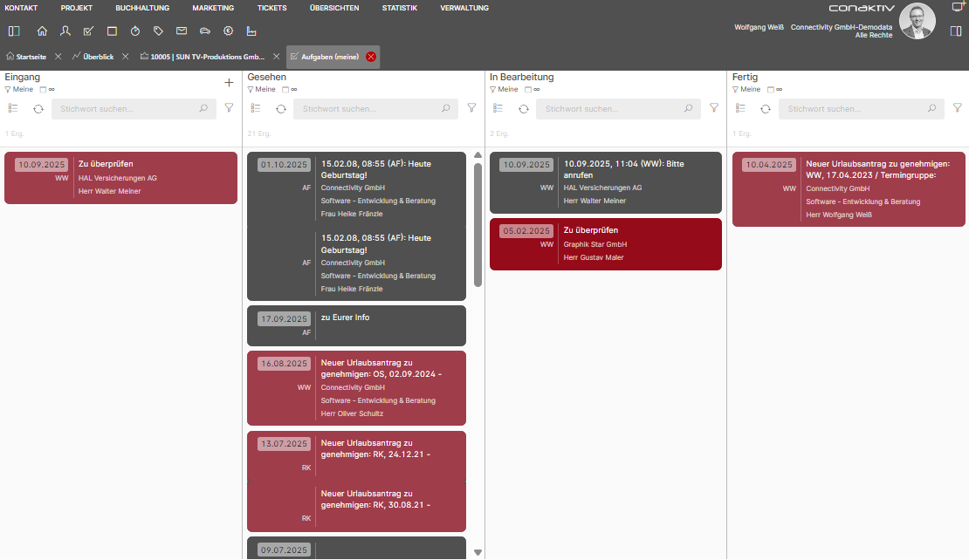This screenshot has height=560, width=969.
Task: Switch list view in Eingang column
Action: tap(13, 109)
